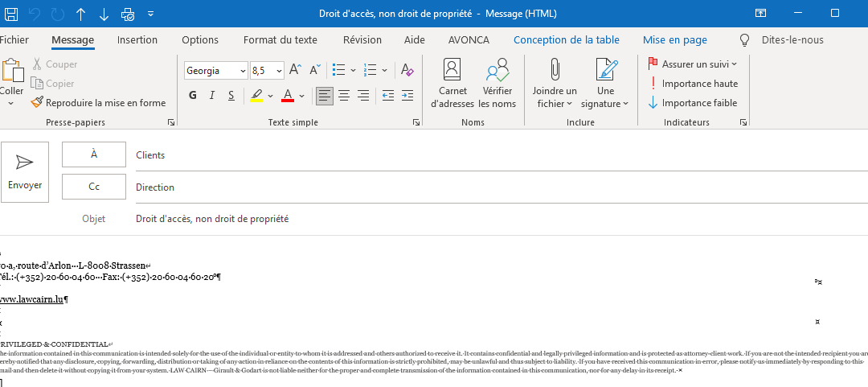868x387 pixels.
Task: Switch to the Insertion tab
Action: (137, 40)
